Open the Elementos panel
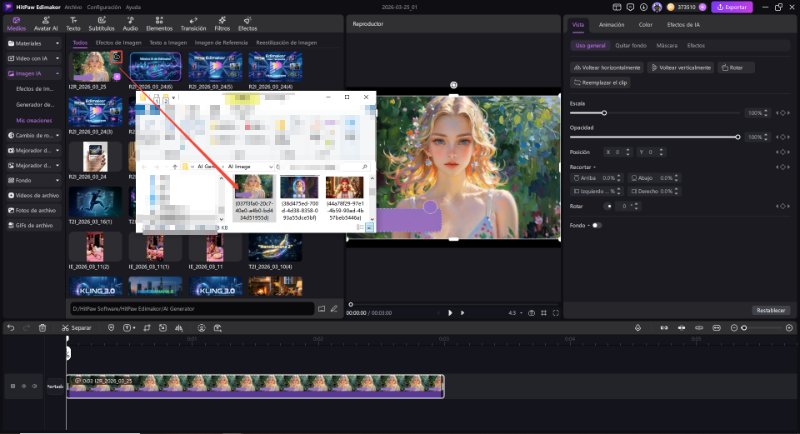The height and width of the screenshot is (434, 800). pos(158,24)
